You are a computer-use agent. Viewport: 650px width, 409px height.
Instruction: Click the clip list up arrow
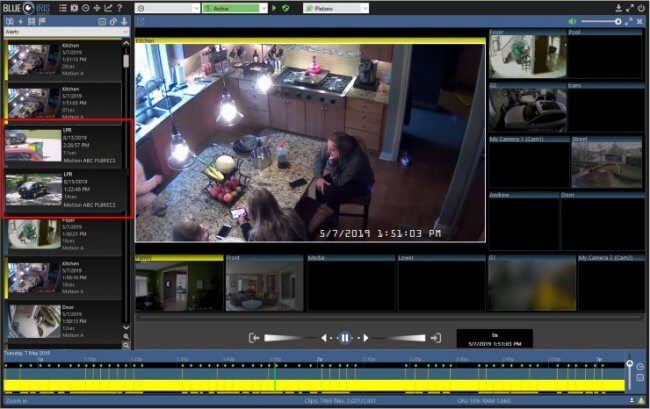point(126,43)
